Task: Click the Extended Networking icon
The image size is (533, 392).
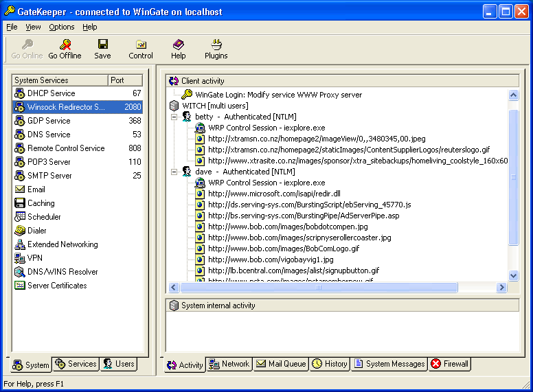Action: pyautogui.click(x=20, y=244)
